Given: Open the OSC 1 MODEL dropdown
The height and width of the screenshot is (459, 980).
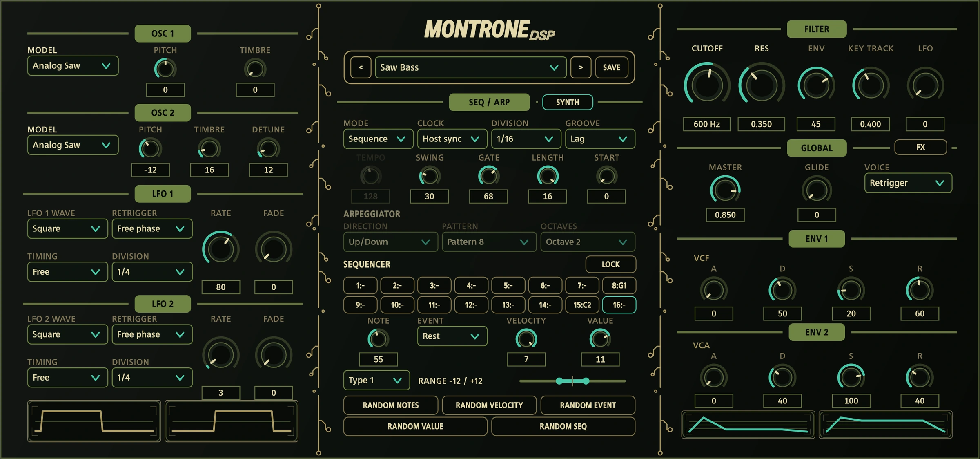Looking at the screenshot, I should [73, 66].
